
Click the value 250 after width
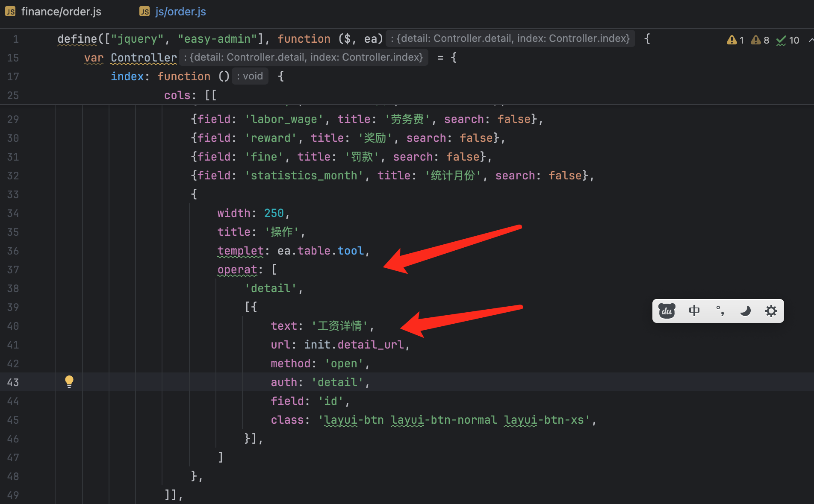point(274,213)
